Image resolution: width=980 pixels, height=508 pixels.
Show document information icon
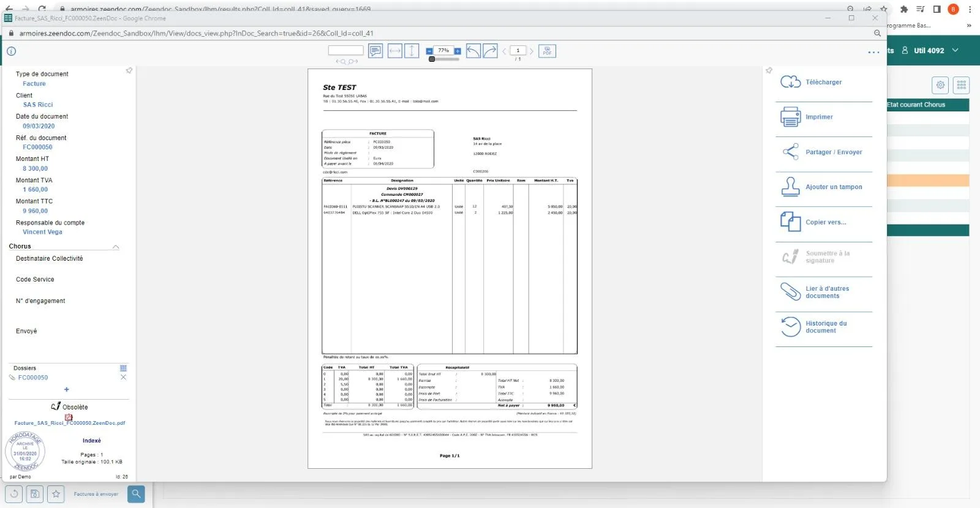(x=11, y=51)
